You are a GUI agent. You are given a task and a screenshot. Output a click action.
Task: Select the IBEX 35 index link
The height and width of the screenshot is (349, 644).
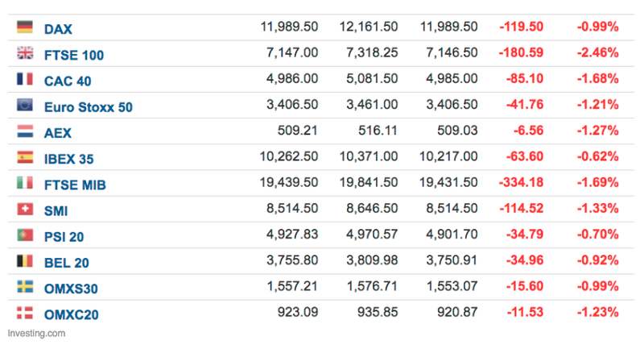[74, 159]
